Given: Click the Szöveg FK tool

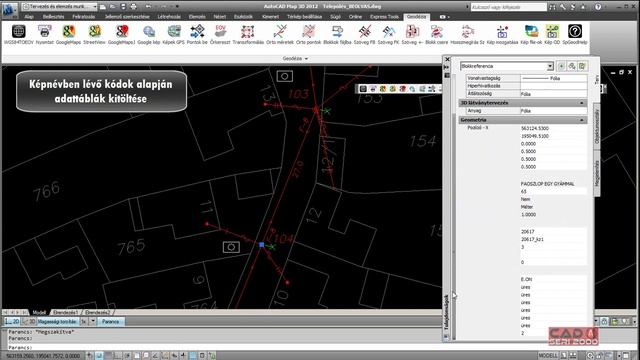Looking at the screenshot, I should [x=389, y=34].
